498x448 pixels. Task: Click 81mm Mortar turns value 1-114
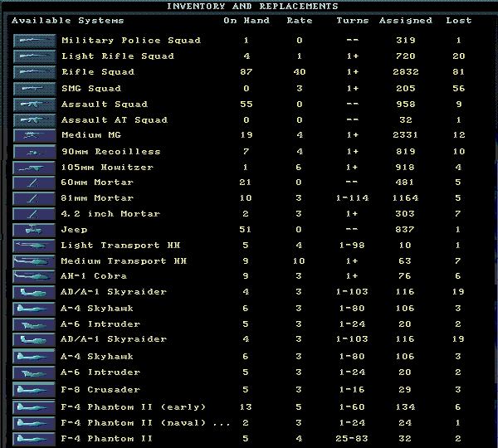352,198
